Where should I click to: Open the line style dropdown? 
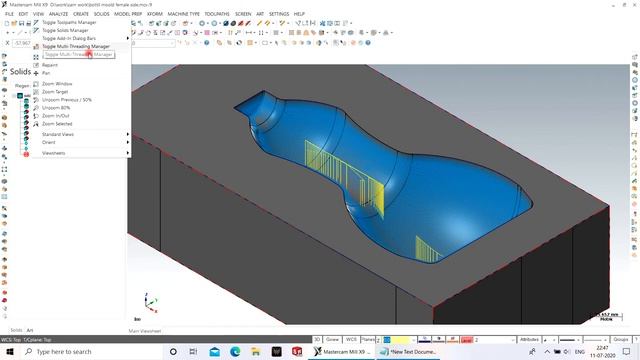pos(578,340)
